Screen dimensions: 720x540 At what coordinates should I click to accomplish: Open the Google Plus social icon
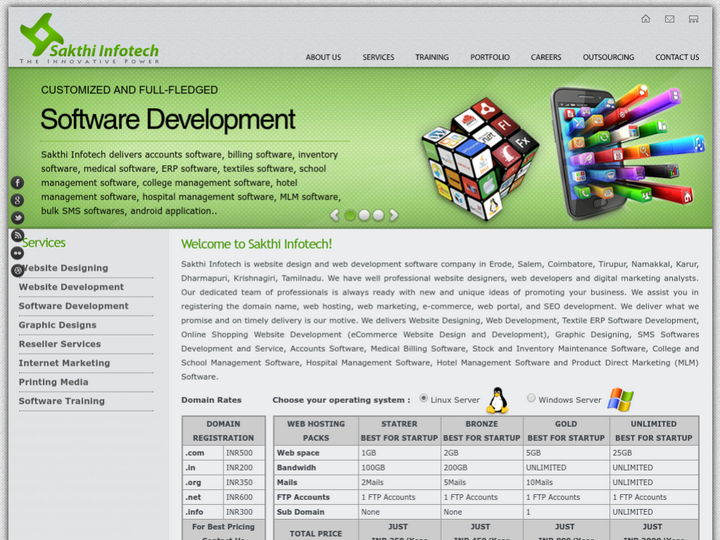[x=17, y=200]
